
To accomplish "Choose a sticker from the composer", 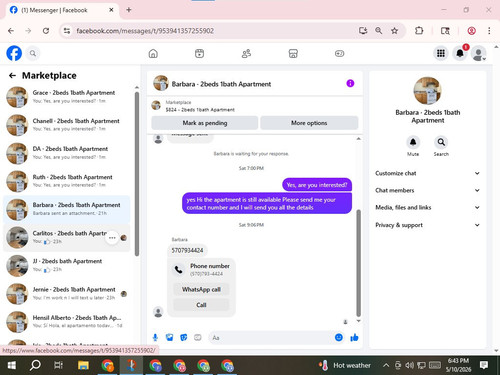I will point(184,338).
